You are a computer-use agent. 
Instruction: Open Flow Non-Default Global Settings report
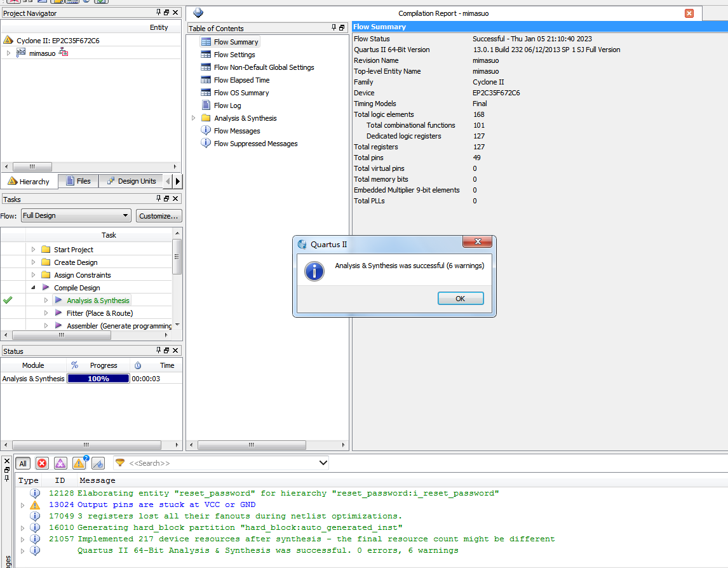[264, 67]
